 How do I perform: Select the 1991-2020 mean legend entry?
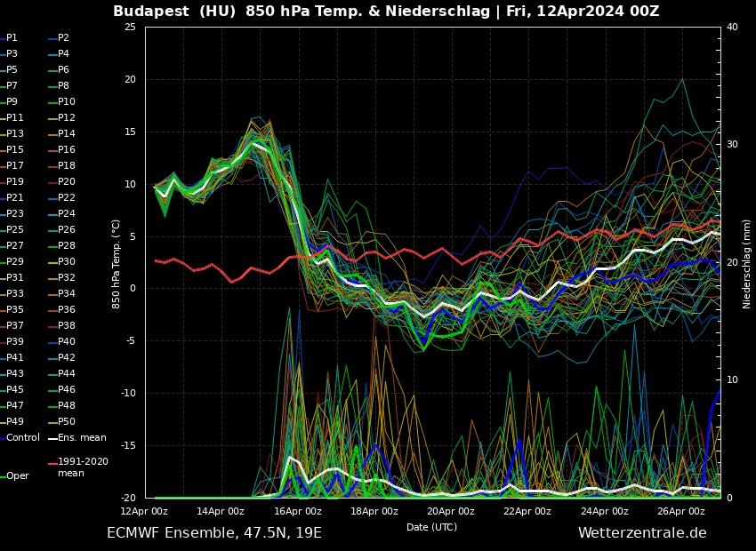83,467
